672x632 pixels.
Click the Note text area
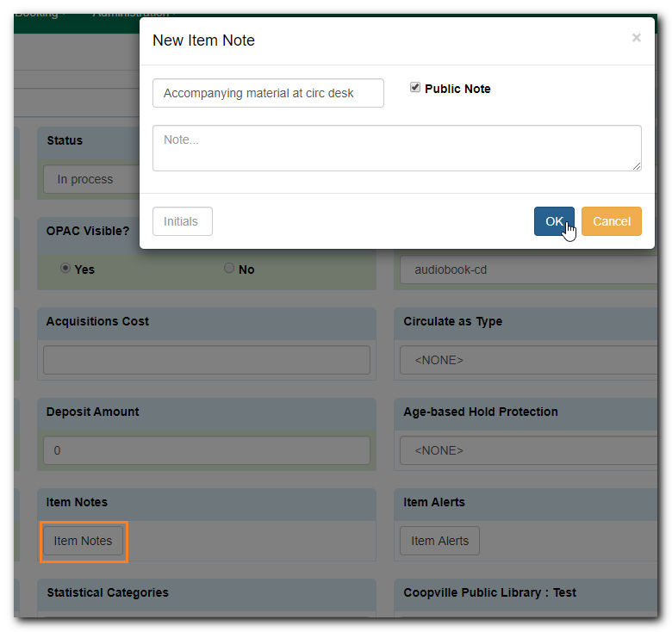click(x=397, y=148)
